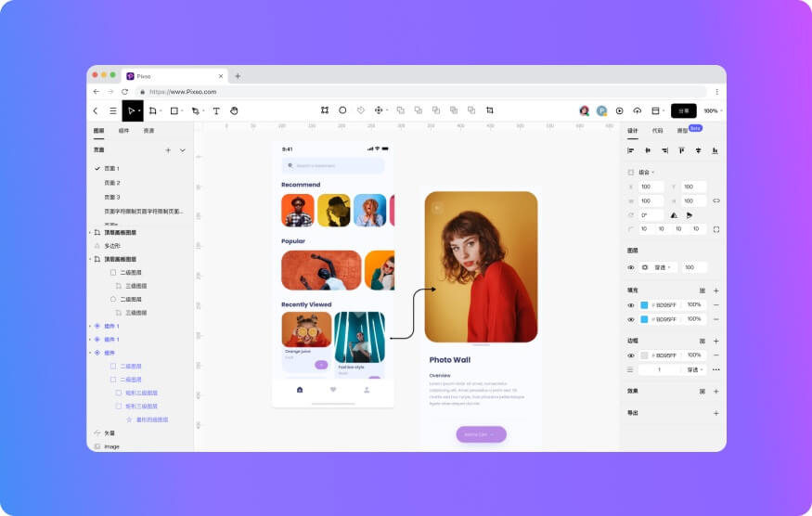Image resolution: width=812 pixels, height=516 pixels.
Task: Switch to the layers tab
Action: [99, 131]
